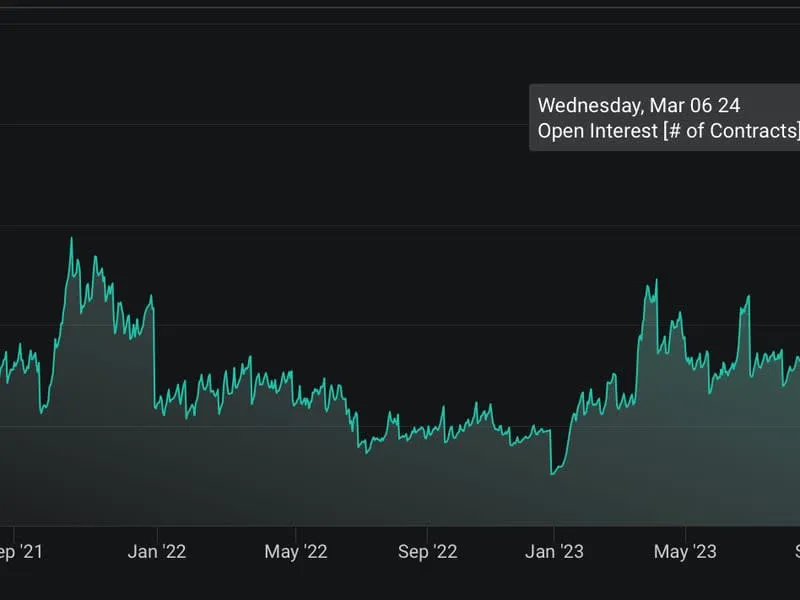The image size is (800, 600).
Task: Click the May '23 date label
Action: pyautogui.click(x=685, y=552)
